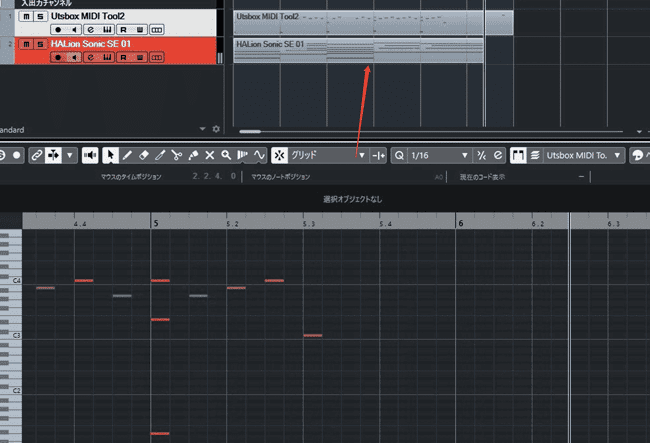Select the Mute X tool
The height and width of the screenshot is (443, 650).
pos(210,155)
